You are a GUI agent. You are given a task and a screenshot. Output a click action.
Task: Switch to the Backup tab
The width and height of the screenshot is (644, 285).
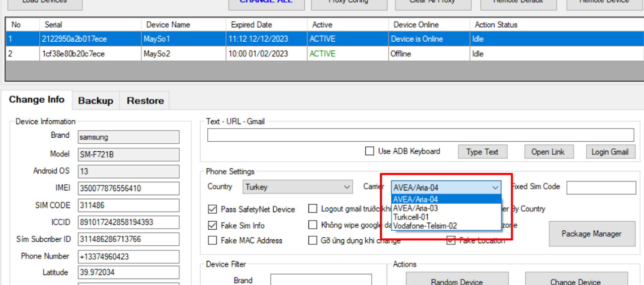pyautogui.click(x=96, y=101)
